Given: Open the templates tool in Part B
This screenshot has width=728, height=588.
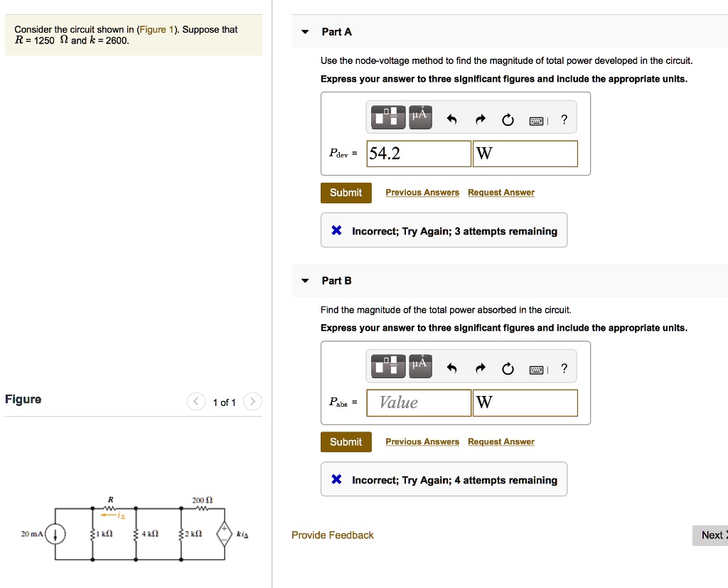Looking at the screenshot, I should [x=389, y=366].
